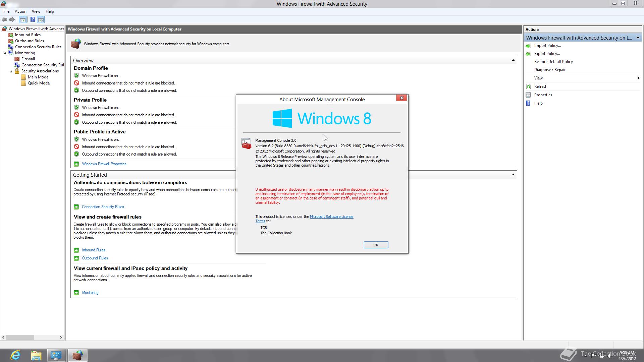Click tree scrollbar right arrow
The width and height of the screenshot is (644, 362).
61,337
